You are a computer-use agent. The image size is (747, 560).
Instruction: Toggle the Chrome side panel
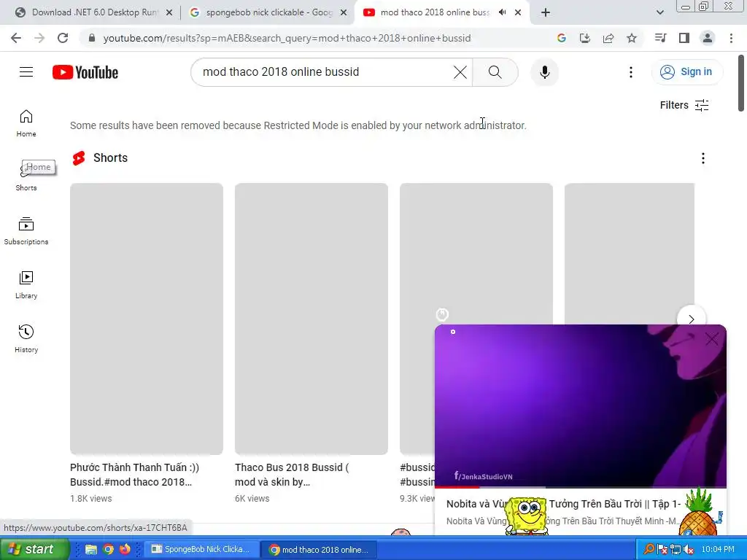684,38
